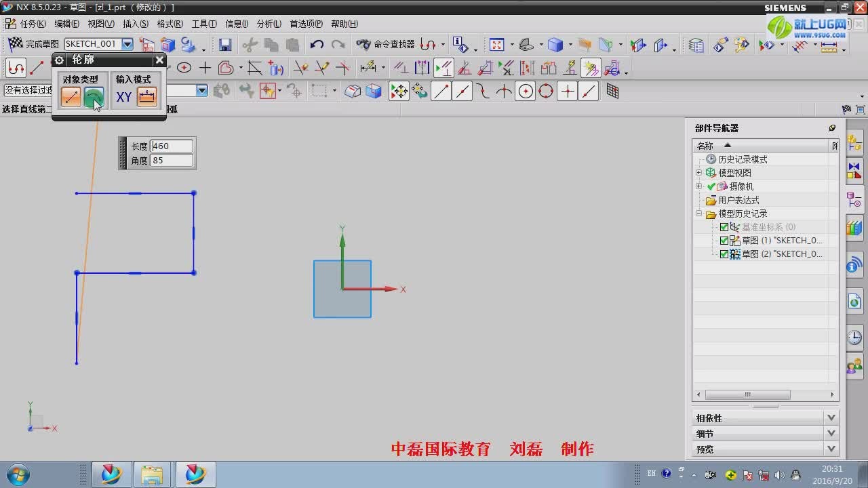Undo the last action
The image size is (868, 488).
(x=317, y=45)
